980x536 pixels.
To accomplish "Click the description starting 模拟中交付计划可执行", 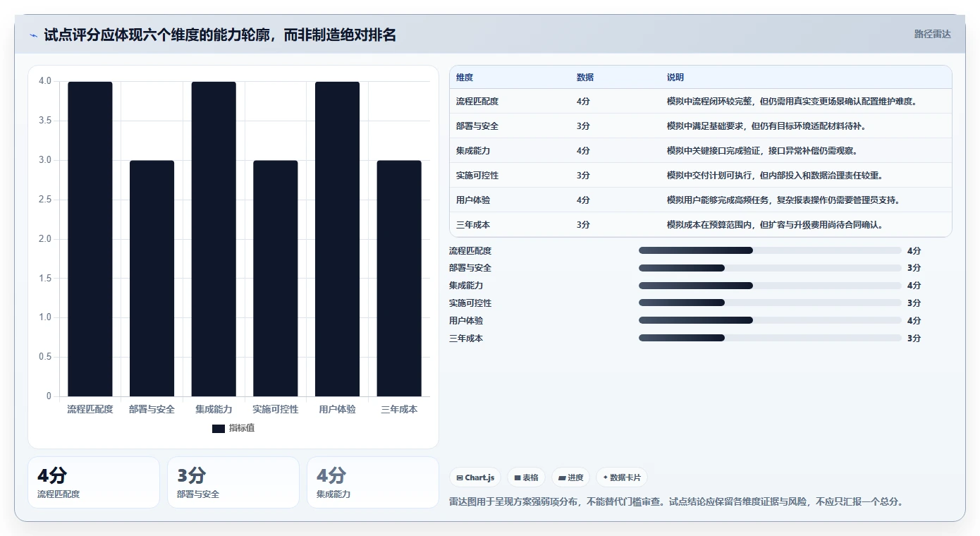I will tap(775, 176).
